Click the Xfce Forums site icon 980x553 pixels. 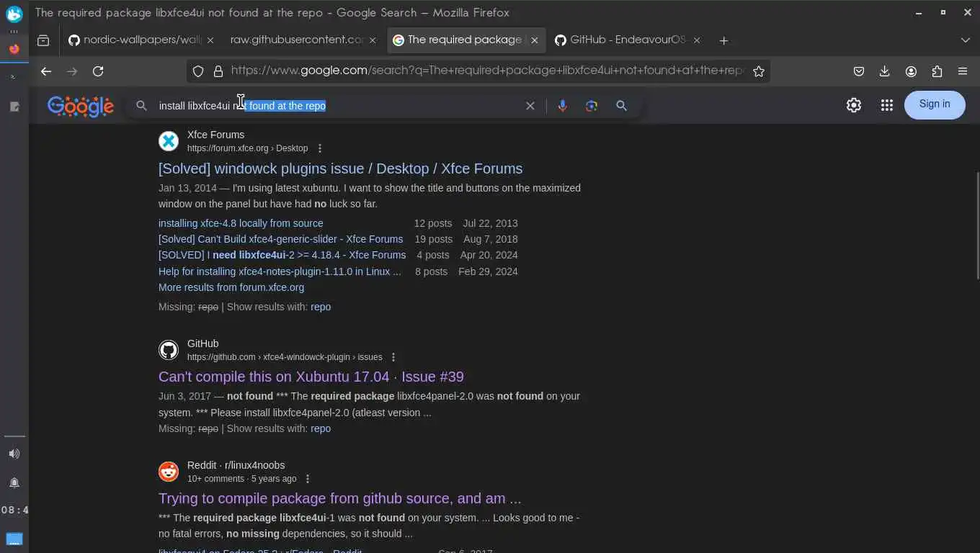point(169,141)
